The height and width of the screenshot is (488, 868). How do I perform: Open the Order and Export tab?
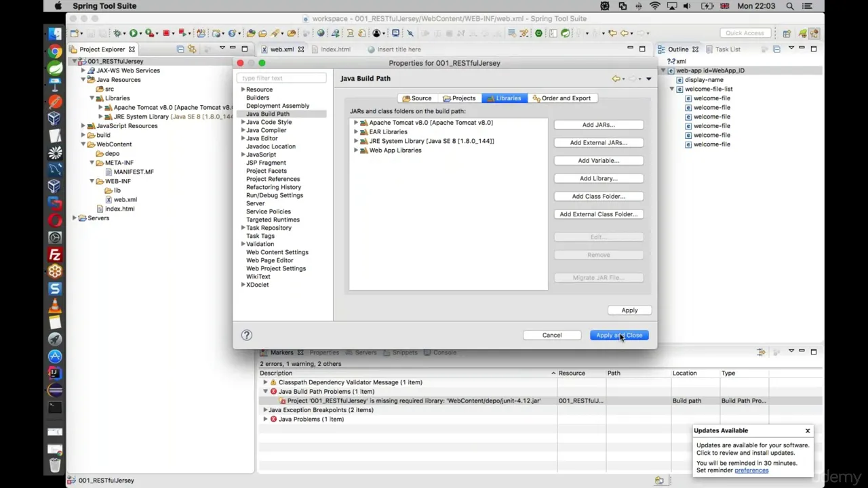561,98
